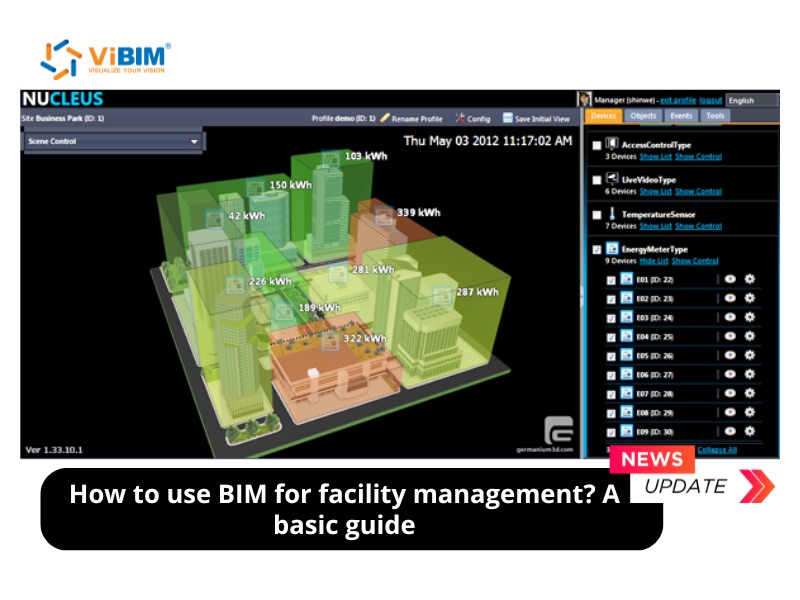Open settings gear for E05

(749, 355)
